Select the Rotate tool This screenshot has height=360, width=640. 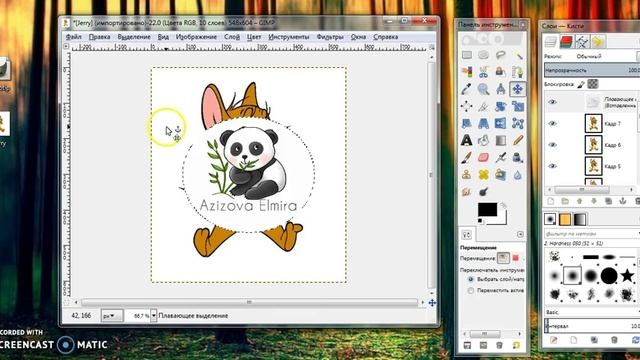tap(501, 107)
